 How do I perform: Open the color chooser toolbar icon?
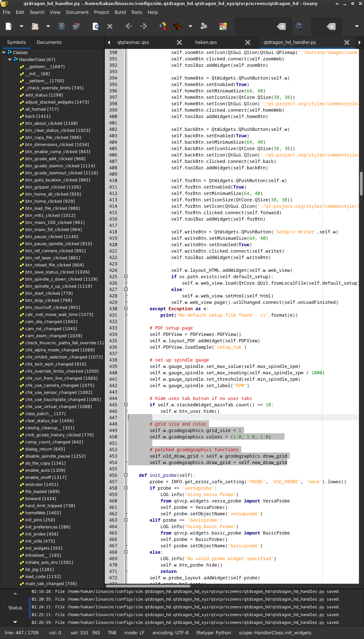(x=223, y=26)
